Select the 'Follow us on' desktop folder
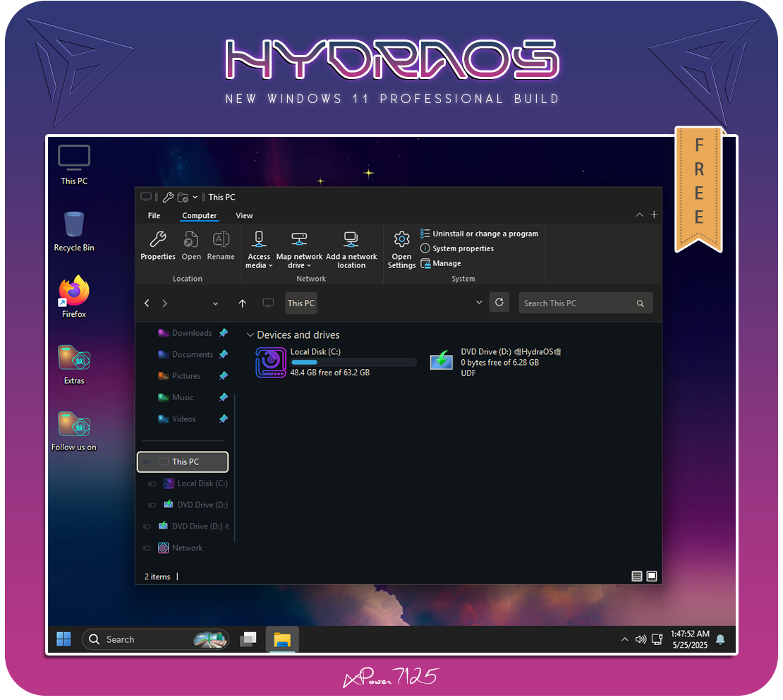The image size is (783, 700). click(74, 430)
